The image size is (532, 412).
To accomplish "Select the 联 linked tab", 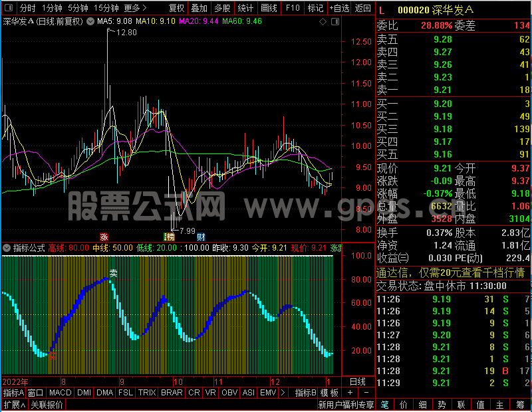I will (461, 405).
